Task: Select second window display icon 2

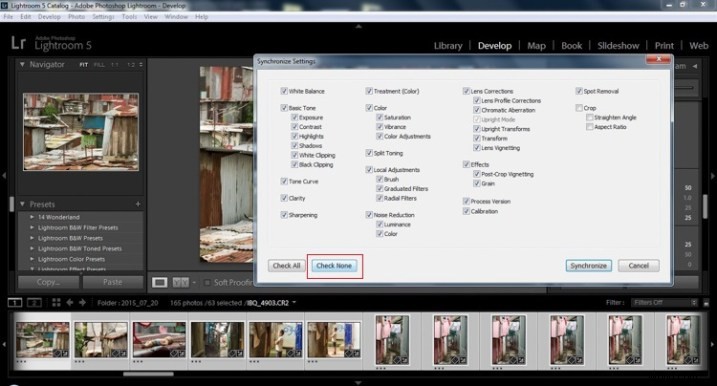Action: pos(34,302)
